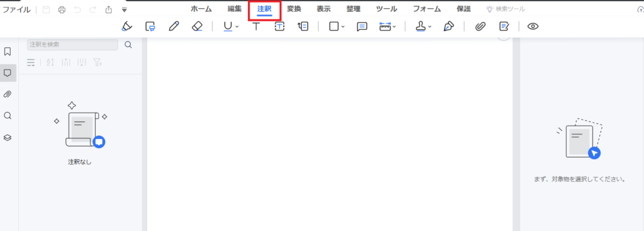Choose the ruler measurement tool
644x231 pixels.
[x=385, y=26]
